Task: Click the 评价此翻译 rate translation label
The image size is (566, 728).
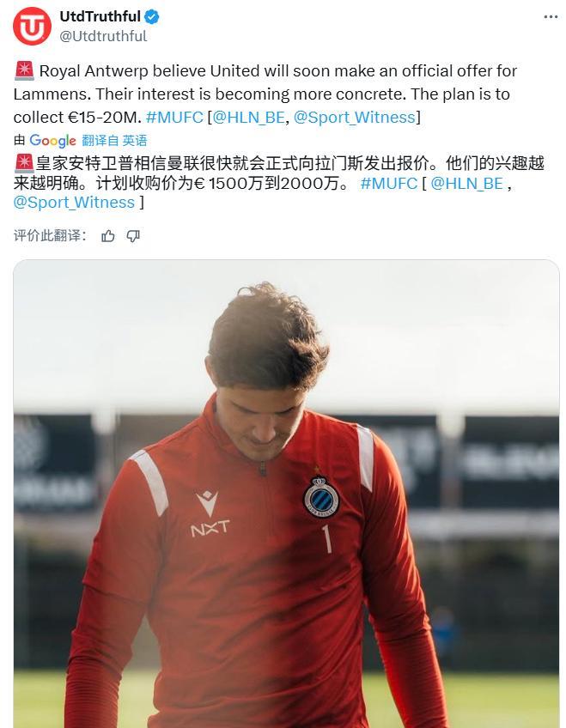Action: coord(50,236)
